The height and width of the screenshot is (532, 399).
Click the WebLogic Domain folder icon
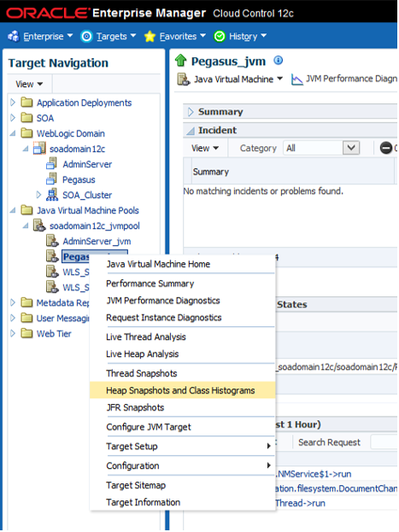point(26,133)
